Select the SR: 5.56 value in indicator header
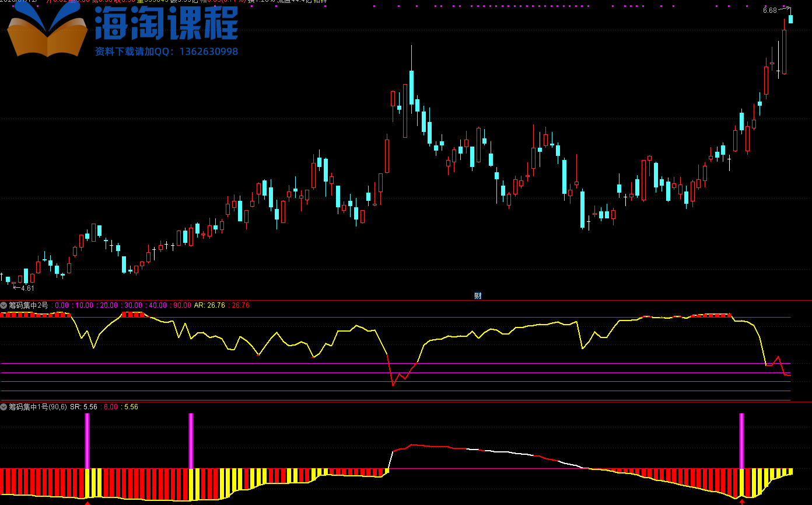The height and width of the screenshot is (505, 812). click(83, 407)
